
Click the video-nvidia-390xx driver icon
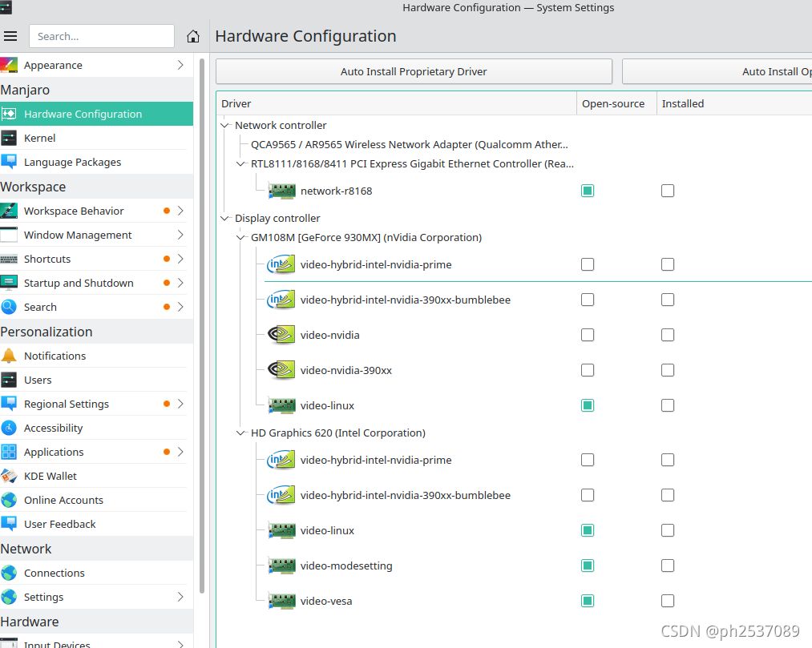tap(281, 370)
